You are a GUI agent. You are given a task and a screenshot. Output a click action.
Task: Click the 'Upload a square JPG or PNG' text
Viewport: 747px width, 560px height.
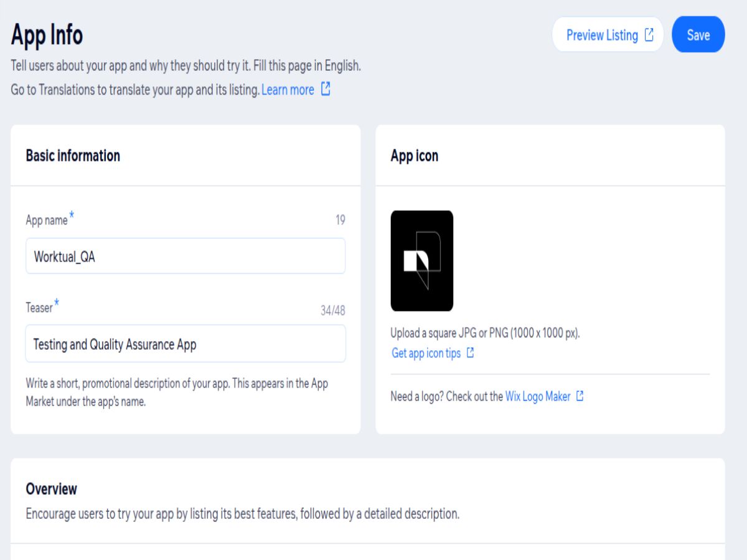tap(486, 333)
